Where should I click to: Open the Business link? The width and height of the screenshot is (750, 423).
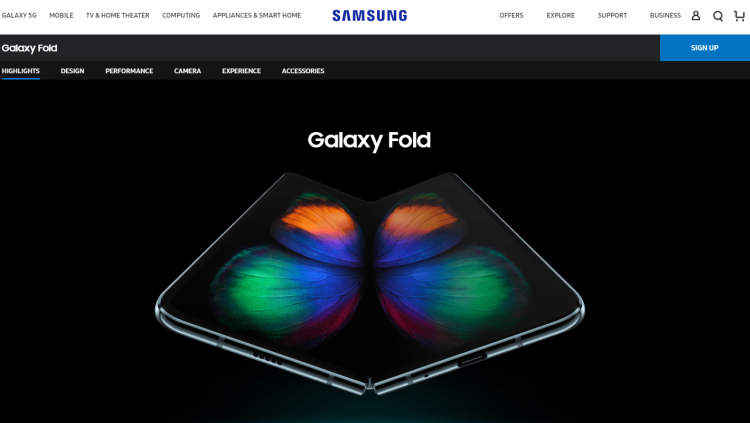click(x=665, y=15)
